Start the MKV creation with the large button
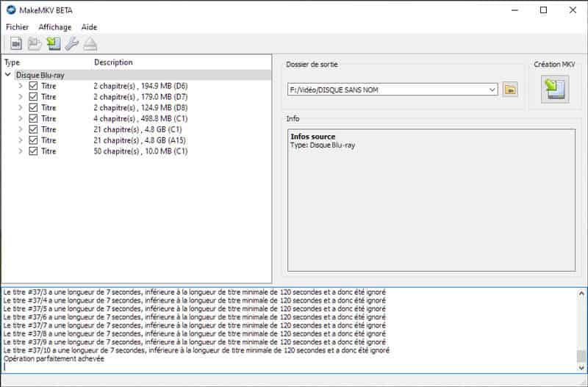This screenshot has height=387, width=588. [x=555, y=89]
